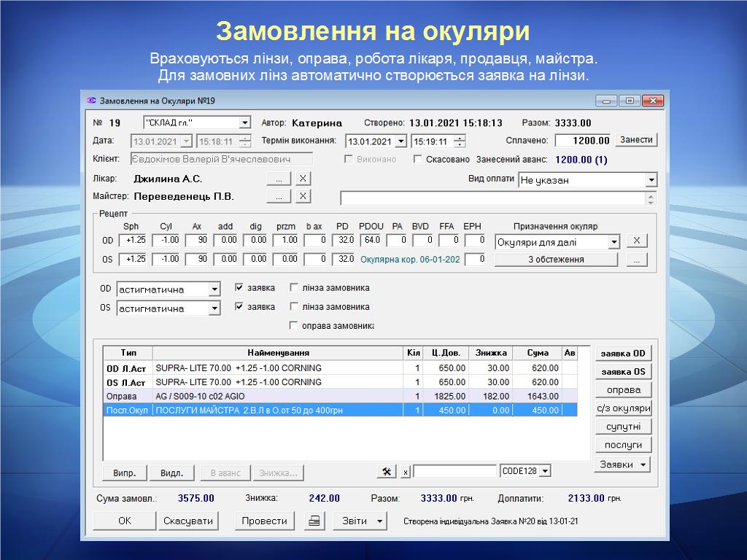The width and height of the screenshot is (747, 560).
Task: Clear the master (Майстер) with X button
Action: click(303, 196)
